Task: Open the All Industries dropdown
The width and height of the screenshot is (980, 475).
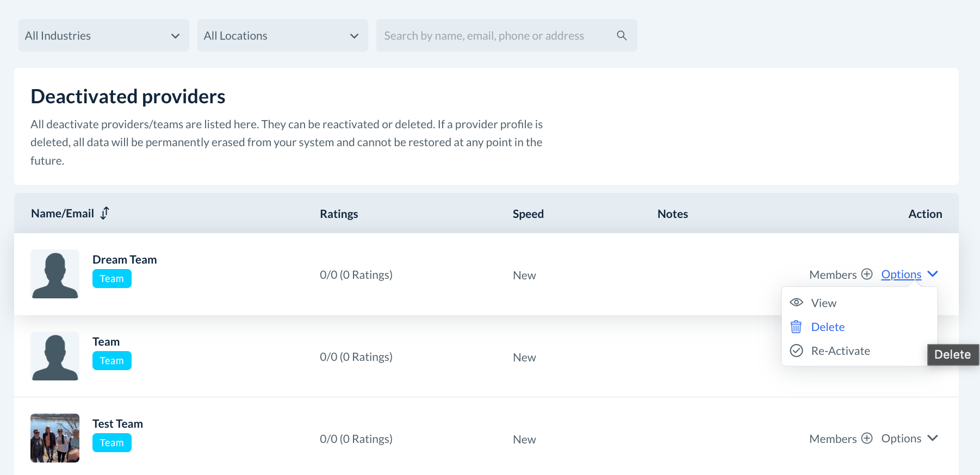Action: (x=103, y=35)
